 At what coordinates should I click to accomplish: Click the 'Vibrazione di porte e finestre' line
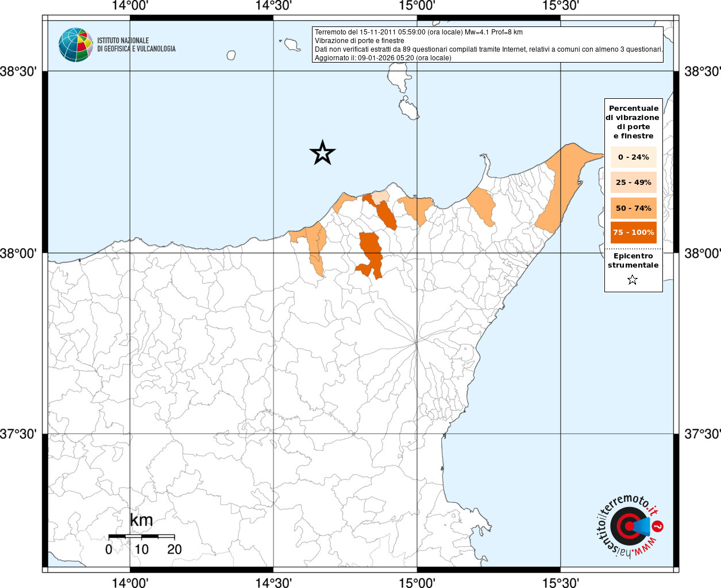(x=360, y=41)
